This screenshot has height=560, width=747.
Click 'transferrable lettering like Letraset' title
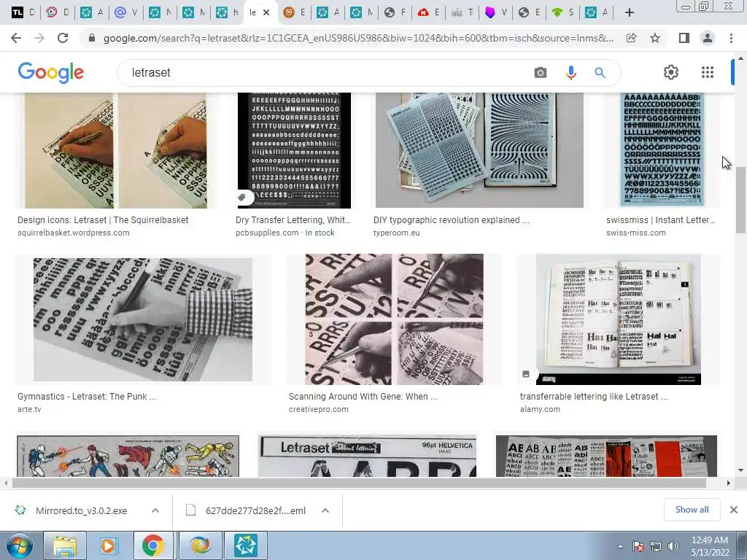point(594,396)
